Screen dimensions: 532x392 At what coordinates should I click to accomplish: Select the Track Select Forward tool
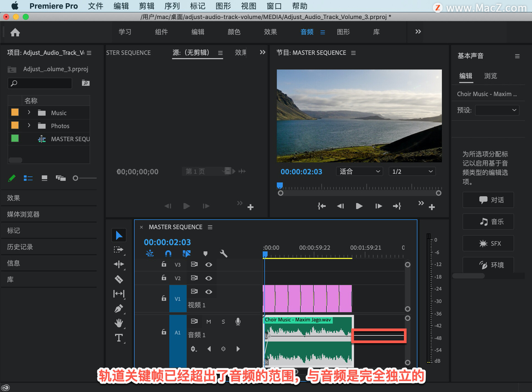pos(119,250)
